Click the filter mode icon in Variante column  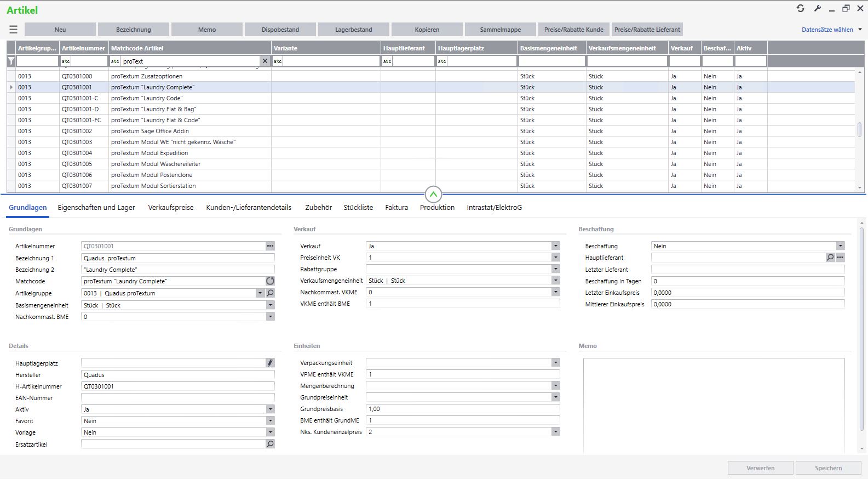point(278,61)
